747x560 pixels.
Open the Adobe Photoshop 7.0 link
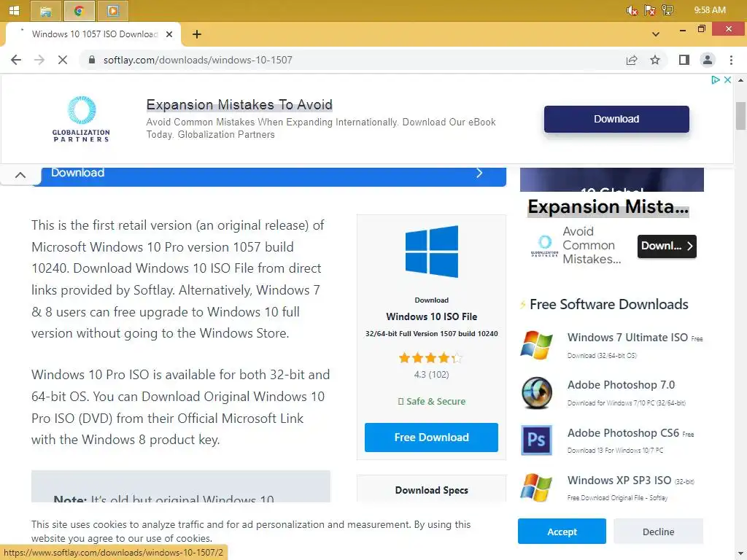[x=622, y=385]
